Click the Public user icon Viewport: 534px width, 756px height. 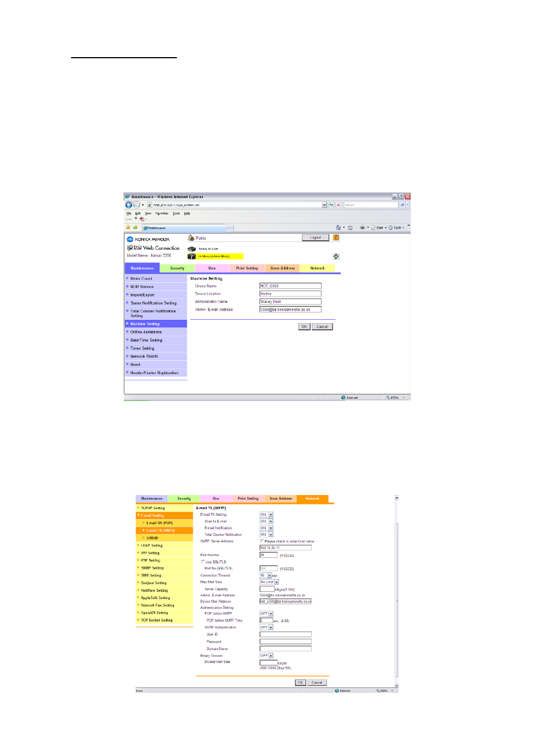(x=191, y=238)
